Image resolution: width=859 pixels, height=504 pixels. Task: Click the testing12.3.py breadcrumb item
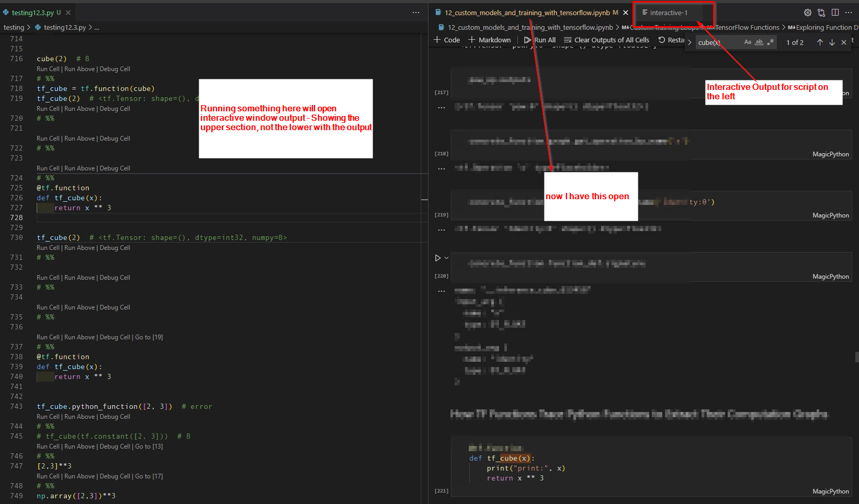pos(61,27)
